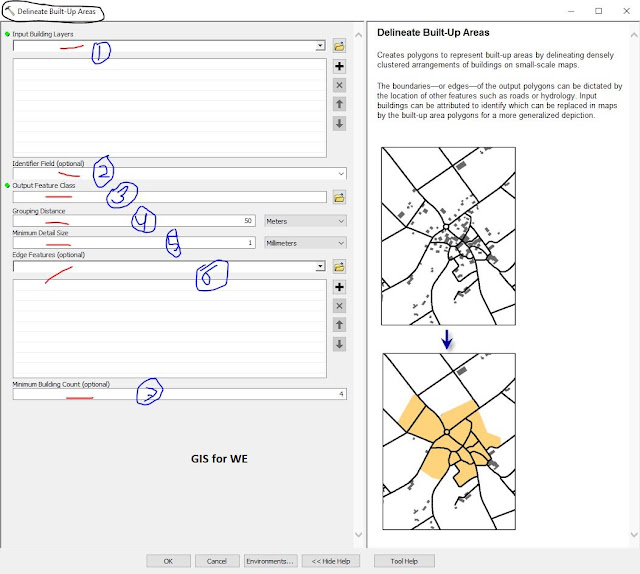The height and width of the screenshot is (574, 640).
Task: Expand Identifier Field dropdown
Action: (341, 174)
